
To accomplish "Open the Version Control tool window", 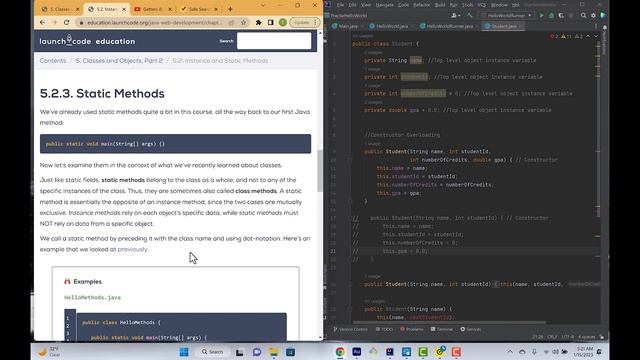I will tap(351, 329).
